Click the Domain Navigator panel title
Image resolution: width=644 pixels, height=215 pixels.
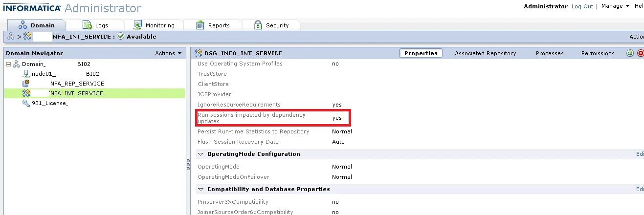point(34,53)
